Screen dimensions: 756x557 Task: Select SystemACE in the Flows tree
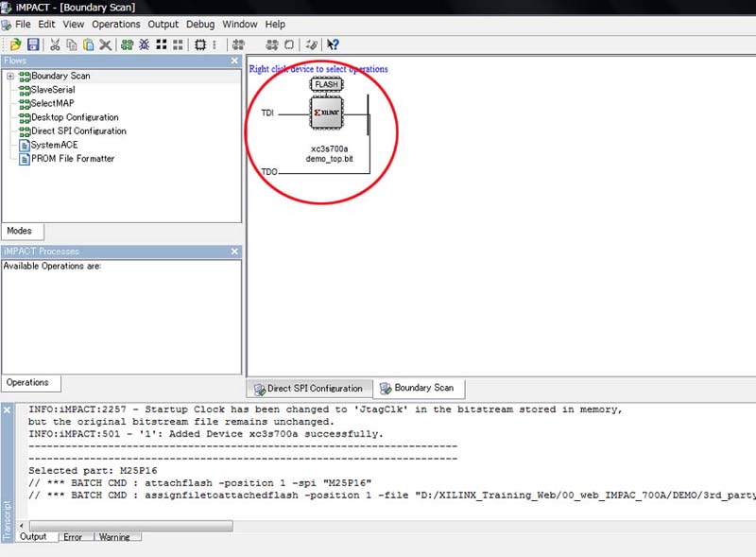tap(55, 145)
